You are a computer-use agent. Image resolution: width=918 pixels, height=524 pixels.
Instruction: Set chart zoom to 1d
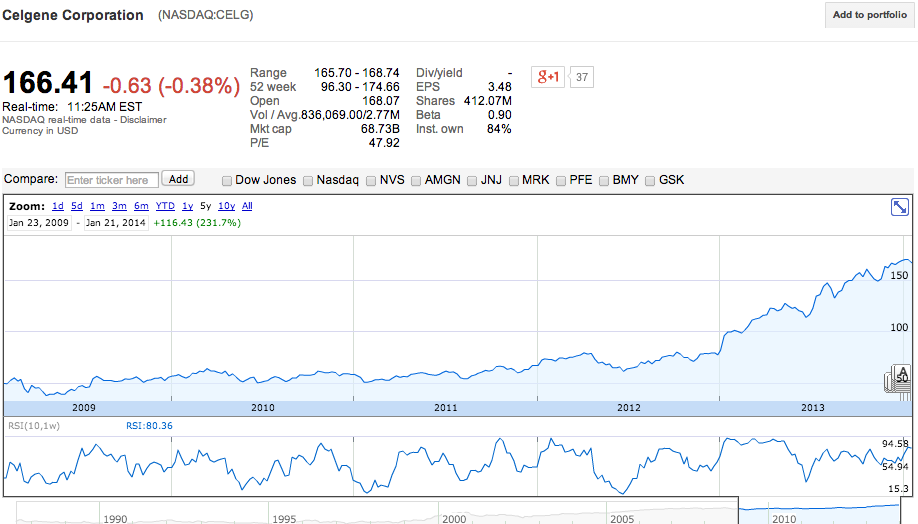click(x=58, y=206)
